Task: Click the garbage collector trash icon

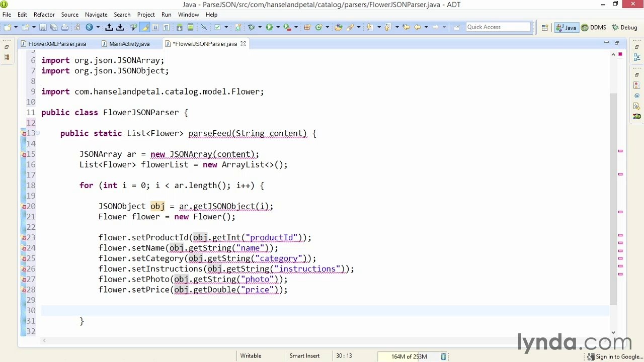Action: [x=443, y=356]
